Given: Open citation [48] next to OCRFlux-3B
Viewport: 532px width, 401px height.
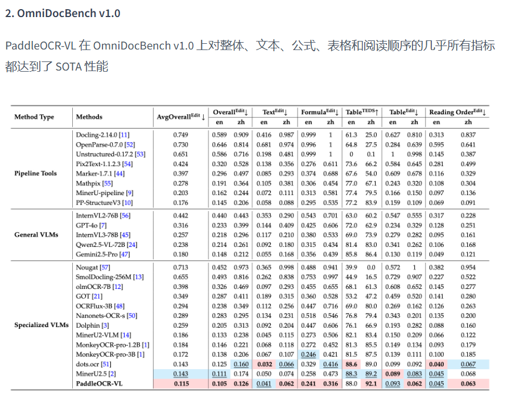Looking at the screenshot, I should click(119, 307).
